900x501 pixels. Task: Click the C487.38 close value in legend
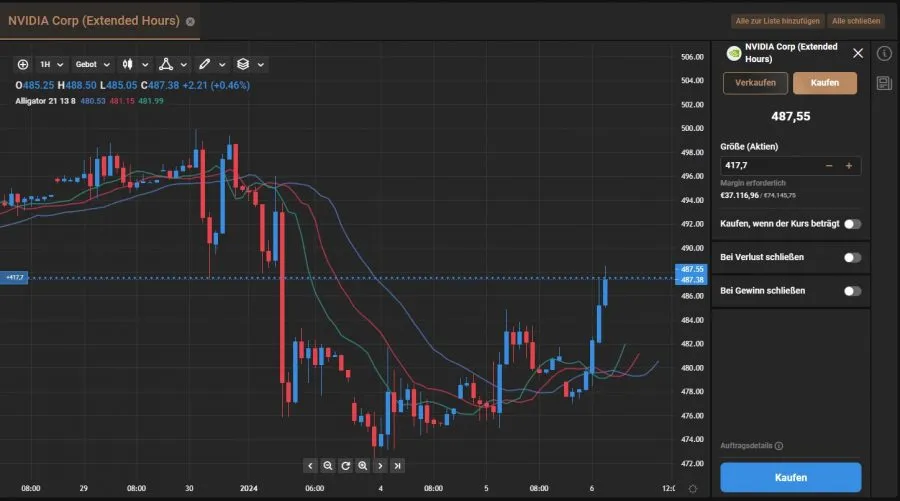[x=160, y=85]
